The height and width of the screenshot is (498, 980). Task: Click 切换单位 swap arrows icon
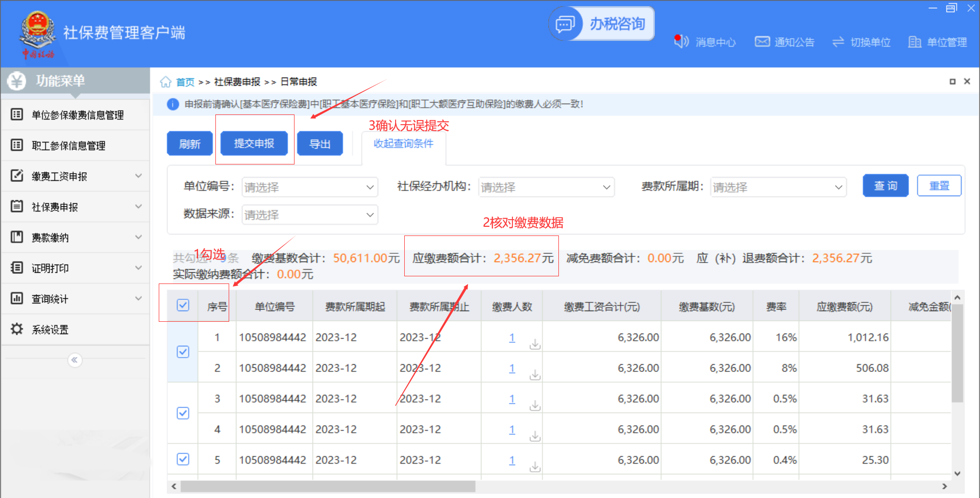(838, 42)
